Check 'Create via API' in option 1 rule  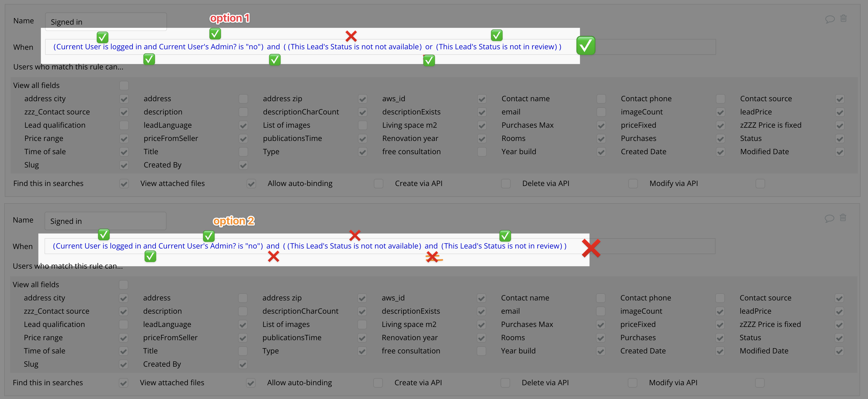click(506, 184)
